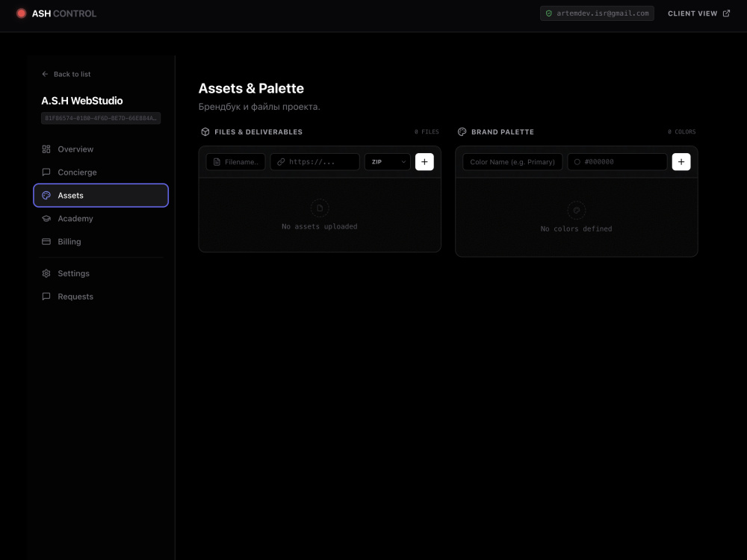Open the Overview section
The image size is (747, 560).
point(101,149)
